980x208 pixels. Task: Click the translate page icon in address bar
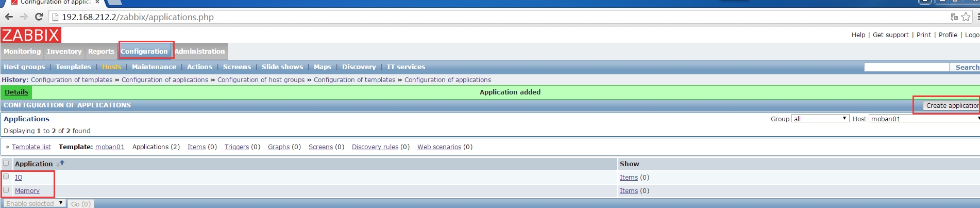pos(954,17)
